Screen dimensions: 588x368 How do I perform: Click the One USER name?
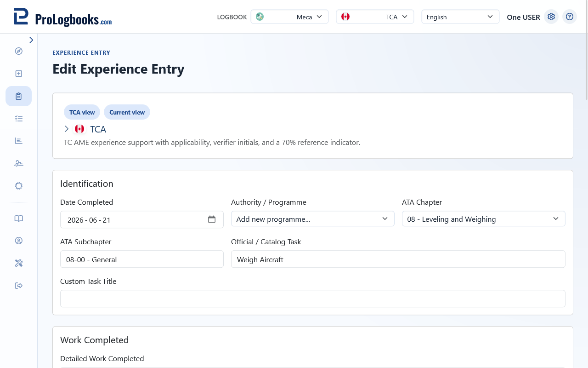(x=523, y=17)
